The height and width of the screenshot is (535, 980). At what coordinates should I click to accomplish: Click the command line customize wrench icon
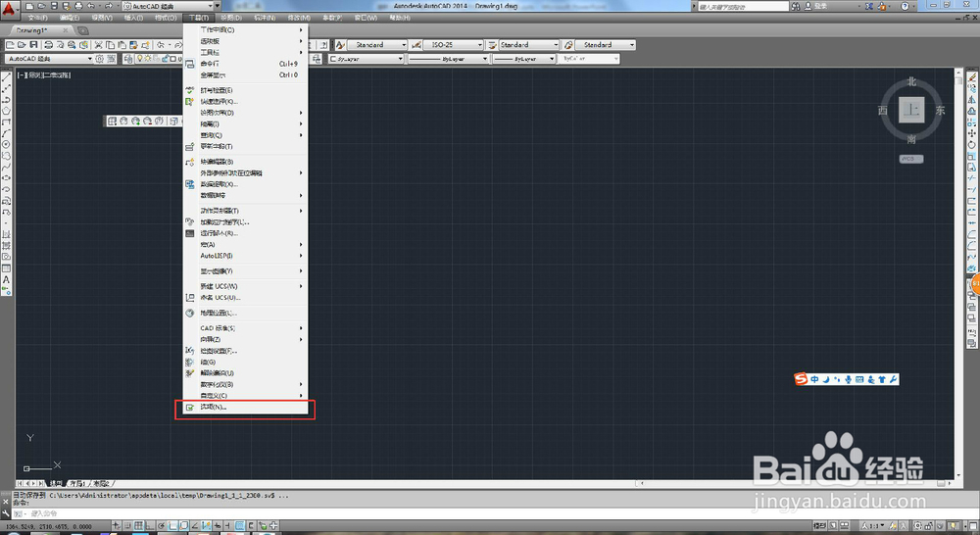[x=6, y=513]
